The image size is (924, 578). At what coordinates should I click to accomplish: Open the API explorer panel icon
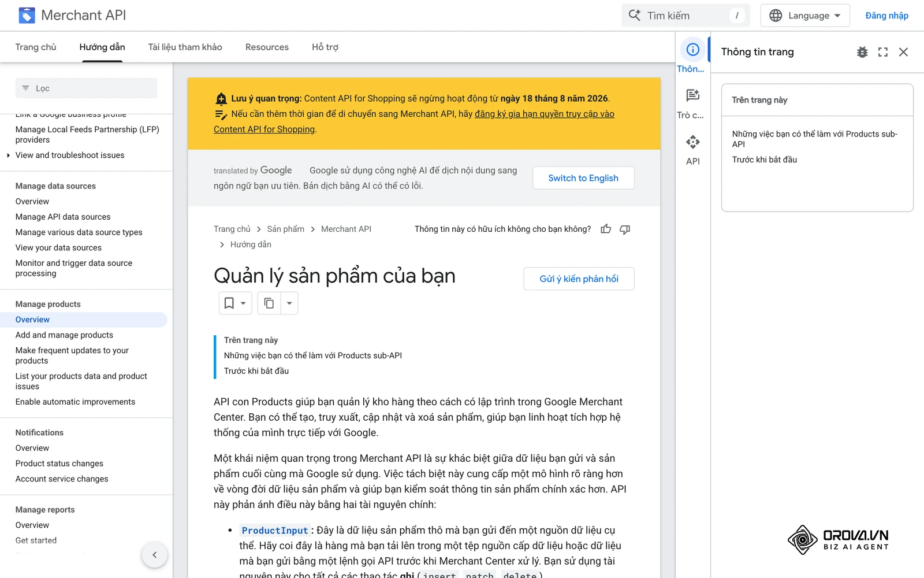tap(692, 142)
